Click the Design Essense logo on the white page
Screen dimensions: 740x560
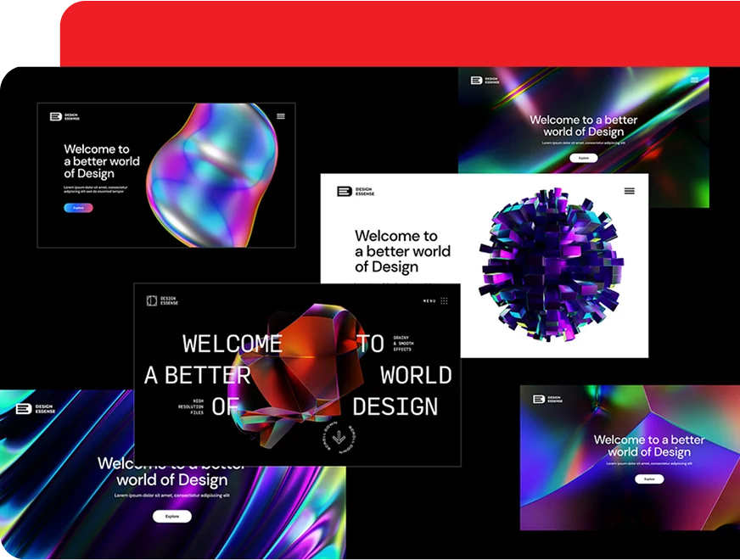coord(356,192)
